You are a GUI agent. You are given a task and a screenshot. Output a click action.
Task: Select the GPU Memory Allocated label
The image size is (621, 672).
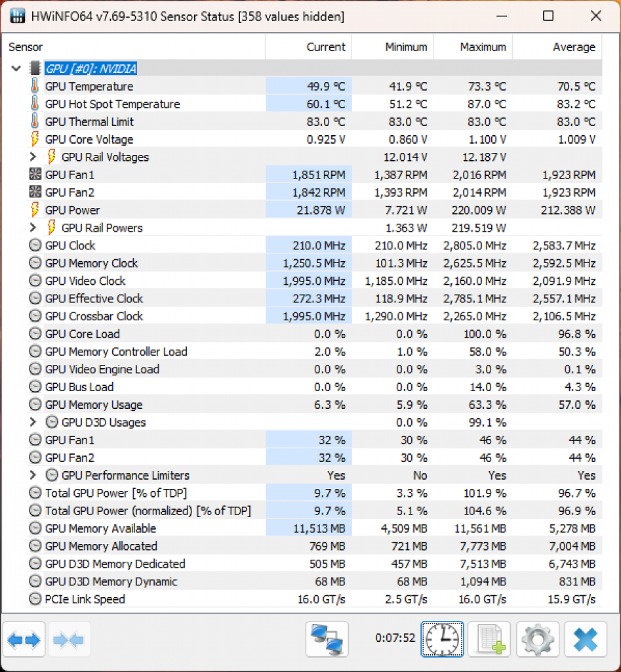pos(101,546)
